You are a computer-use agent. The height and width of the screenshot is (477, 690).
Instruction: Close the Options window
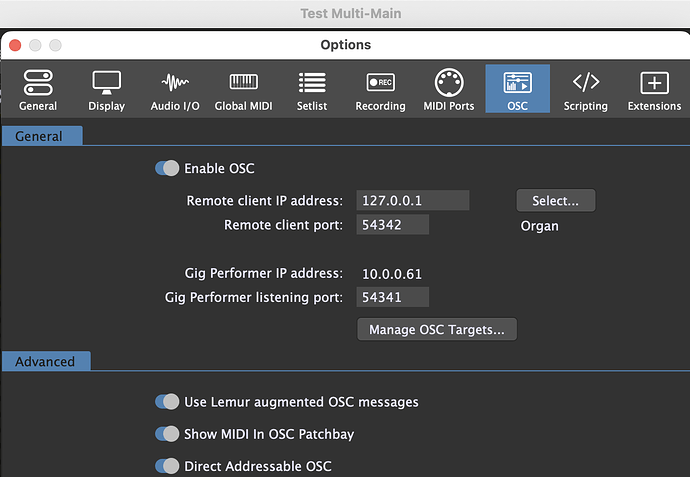15,45
